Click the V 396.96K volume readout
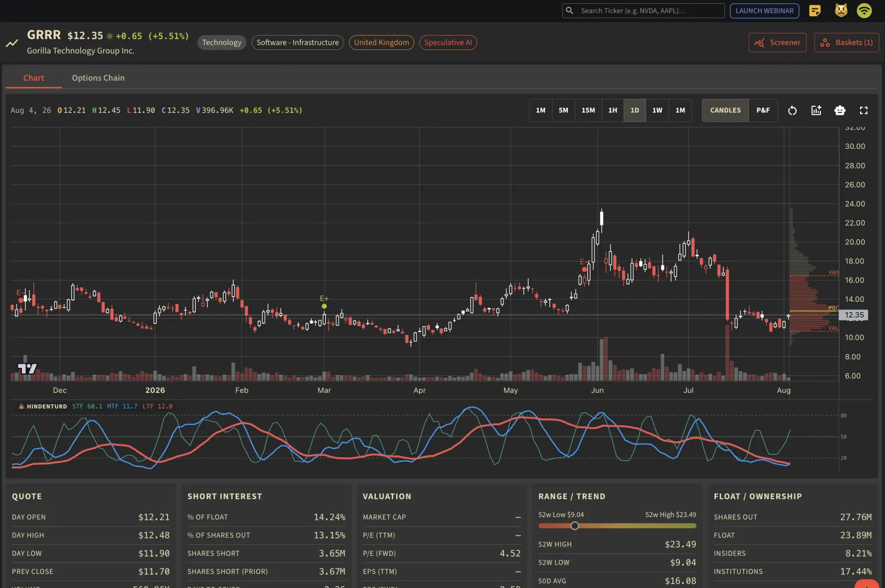This screenshot has height=588, width=885. point(214,110)
